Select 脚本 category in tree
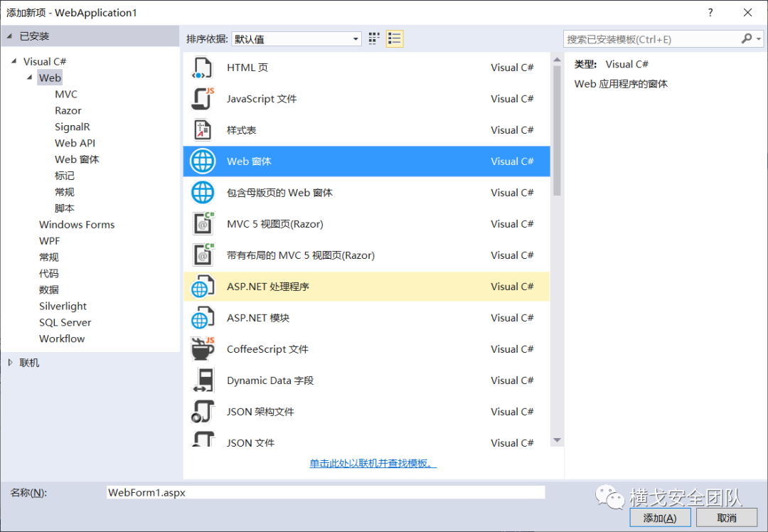This screenshot has height=532, width=768. tap(64, 208)
